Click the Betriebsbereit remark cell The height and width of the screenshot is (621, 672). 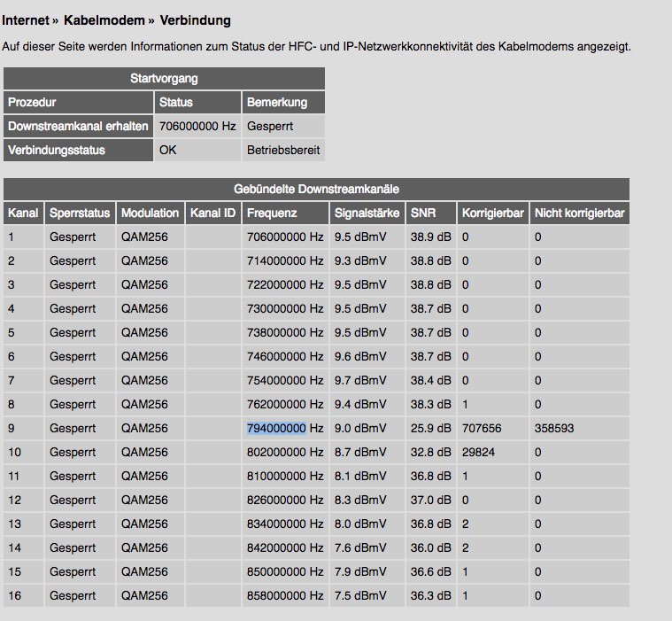[x=282, y=151]
